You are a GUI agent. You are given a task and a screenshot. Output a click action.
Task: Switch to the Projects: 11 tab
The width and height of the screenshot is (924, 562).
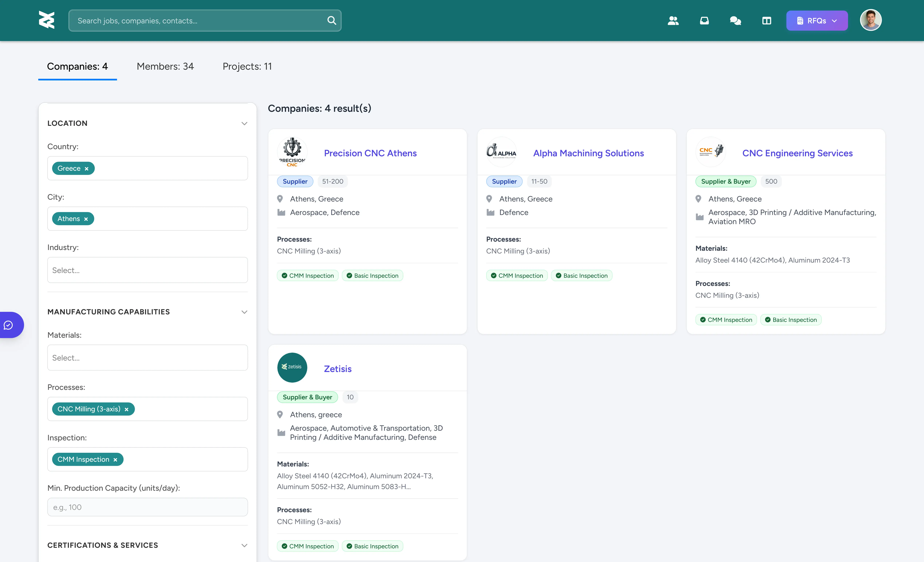(x=247, y=66)
